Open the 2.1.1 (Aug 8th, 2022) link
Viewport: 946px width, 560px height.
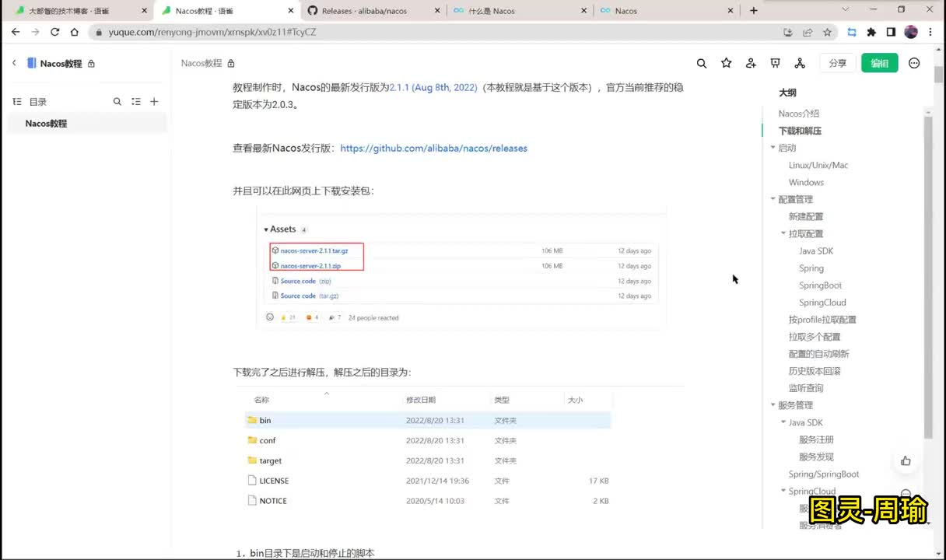(433, 87)
